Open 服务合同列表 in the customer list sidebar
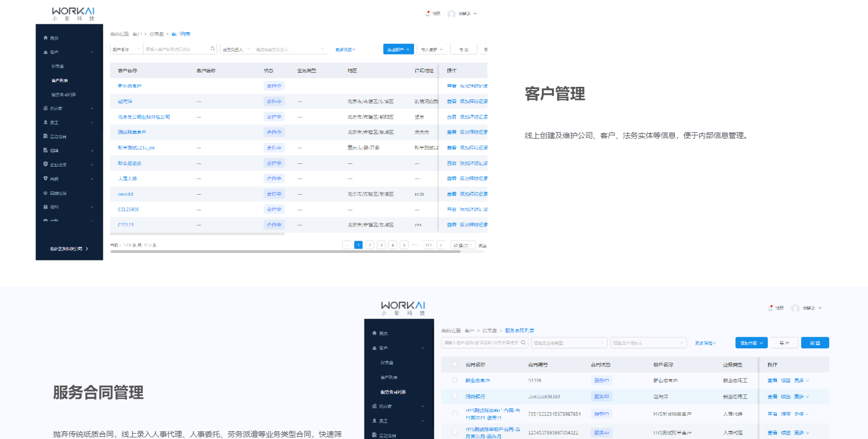Image resolution: width=868 pixels, height=439 pixels. (64, 94)
